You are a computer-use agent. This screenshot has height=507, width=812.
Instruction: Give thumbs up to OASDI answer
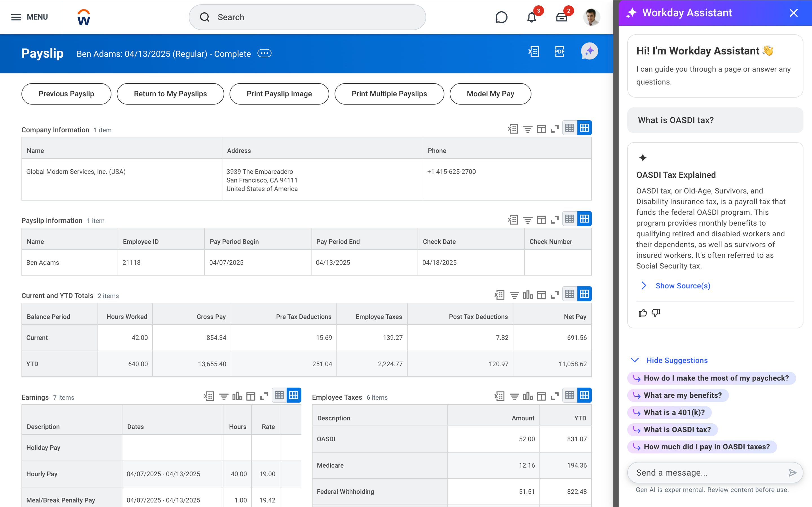(x=643, y=313)
